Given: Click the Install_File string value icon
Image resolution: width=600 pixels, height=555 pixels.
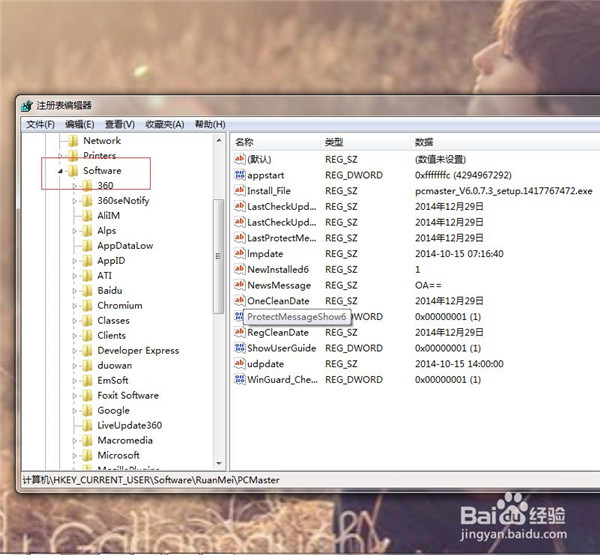Looking at the screenshot, I should (x=240, y=191).
